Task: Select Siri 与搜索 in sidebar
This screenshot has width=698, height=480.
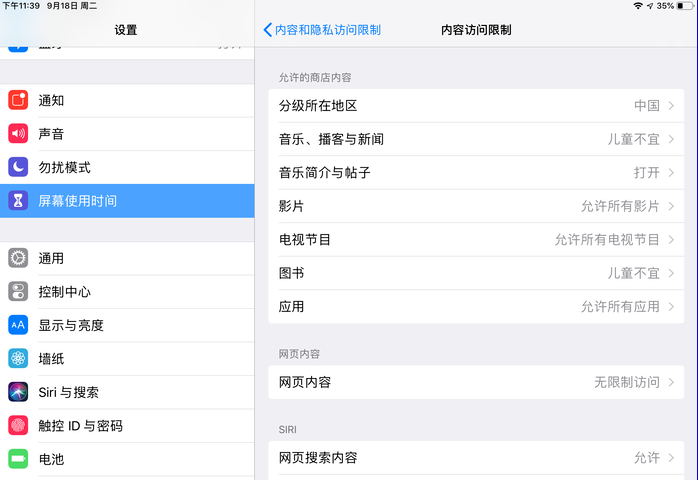Action: click(127, 392)
